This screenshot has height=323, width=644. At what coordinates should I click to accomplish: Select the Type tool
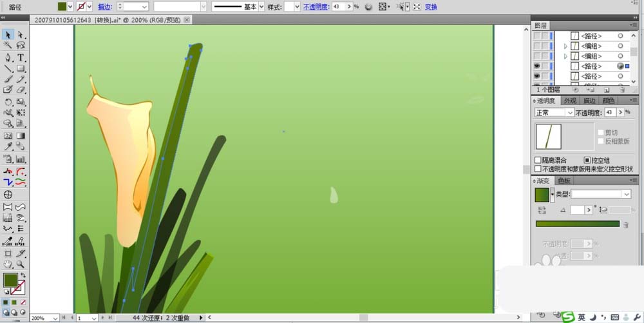[21, 57]
